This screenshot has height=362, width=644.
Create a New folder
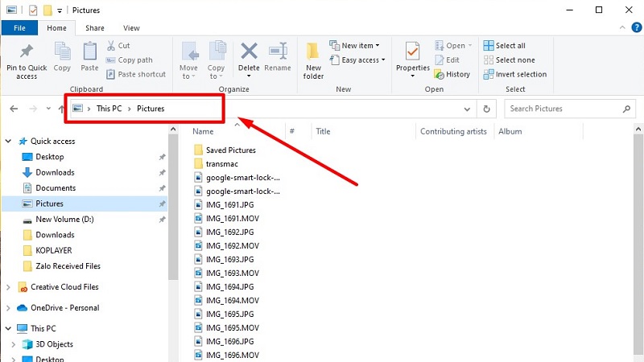click(x=313, y=61)
